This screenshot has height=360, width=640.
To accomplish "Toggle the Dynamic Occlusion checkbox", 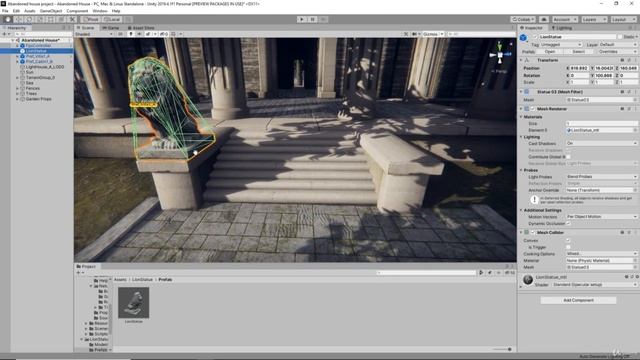I will pos(568,223).
